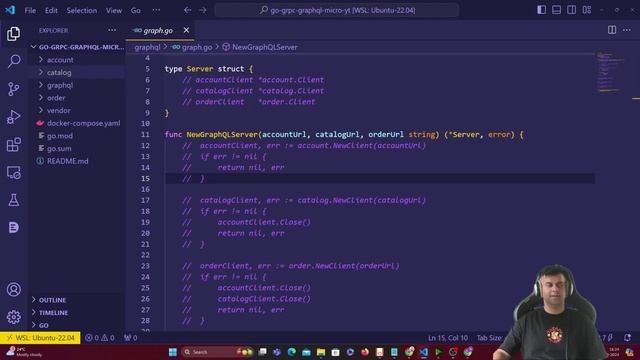Click Ln 15, Col 10 cursor position
Image resolution: width=640 pixels, height=360 pixels.
click(x=448, y=338)
